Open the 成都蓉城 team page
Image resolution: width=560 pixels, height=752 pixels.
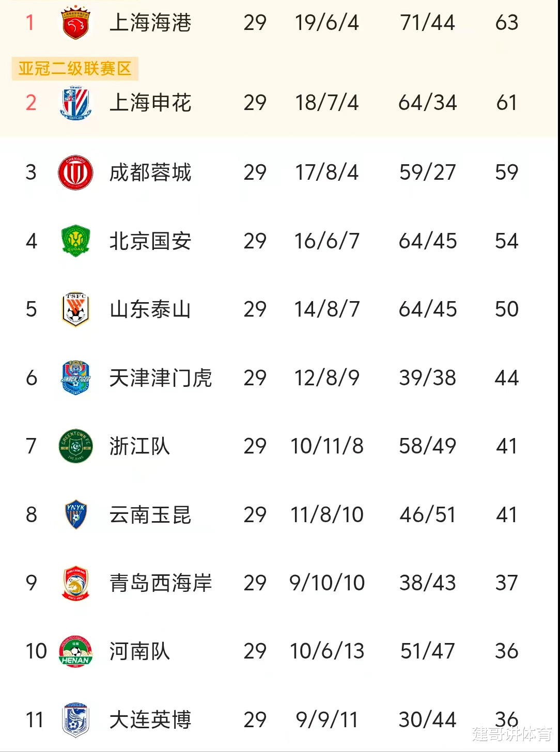tap(150, 173)
